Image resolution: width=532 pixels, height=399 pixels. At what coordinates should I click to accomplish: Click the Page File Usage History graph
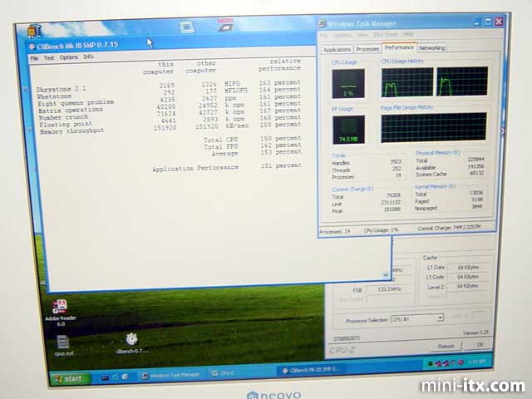434,127
